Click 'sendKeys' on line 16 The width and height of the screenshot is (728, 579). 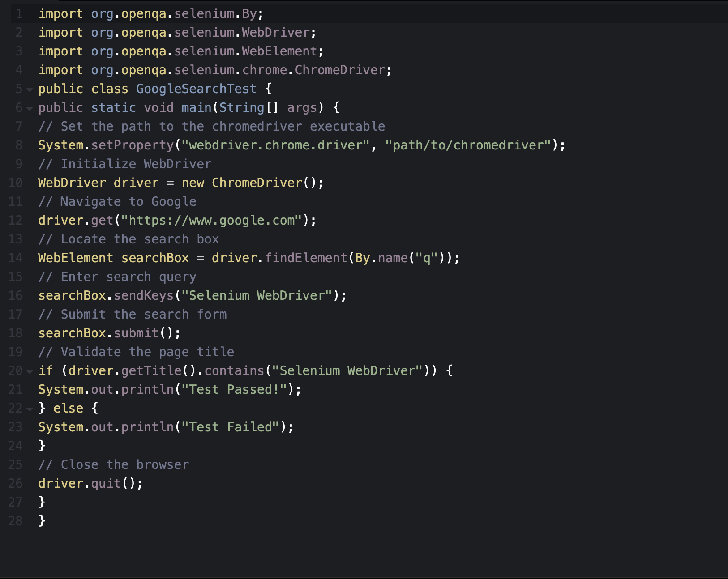[x=144, y=296]
